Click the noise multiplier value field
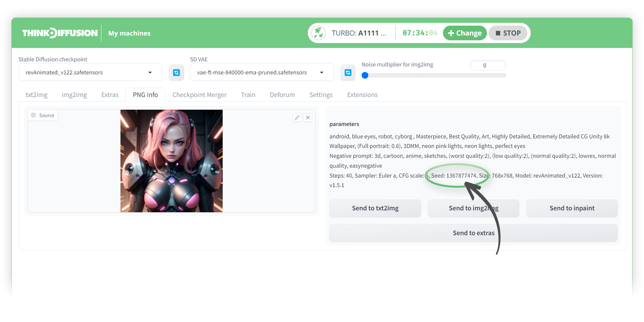Image resolution: width=644 pixels, height=322 pixels. click(488, 65)
